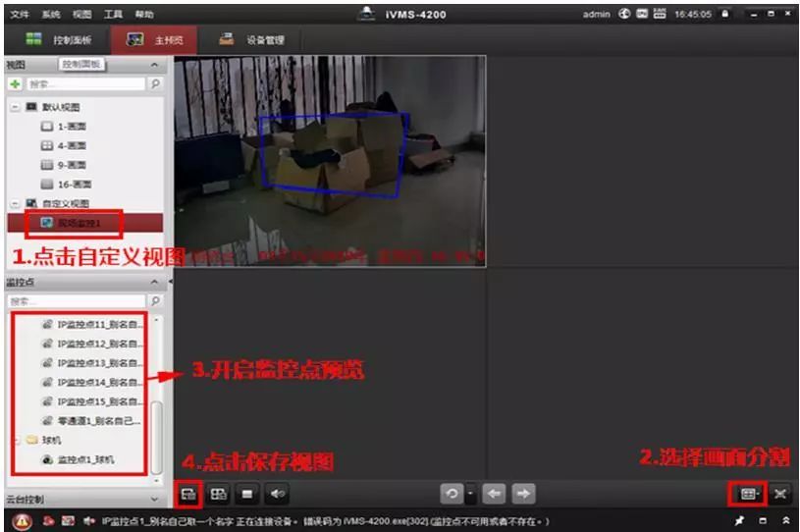Open the window division layout selector
The image size is (800, 532).
[x=749, y=494]
